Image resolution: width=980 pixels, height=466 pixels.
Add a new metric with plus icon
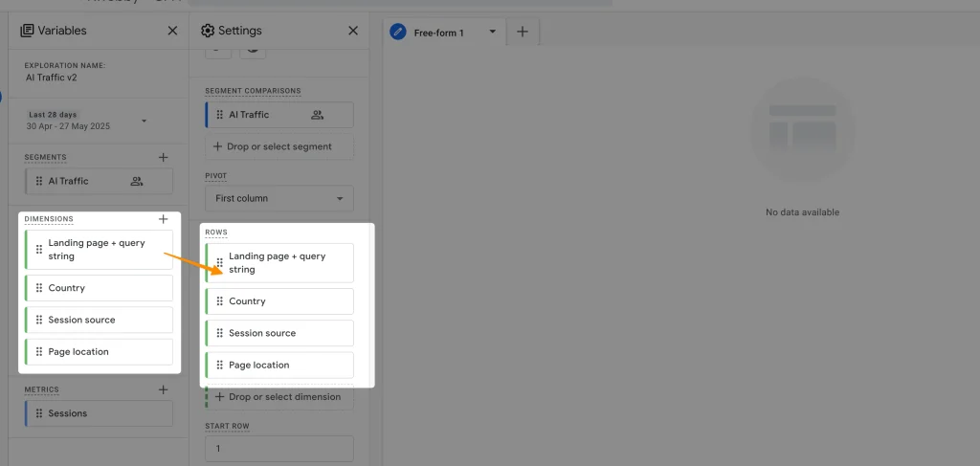[163, 389]
